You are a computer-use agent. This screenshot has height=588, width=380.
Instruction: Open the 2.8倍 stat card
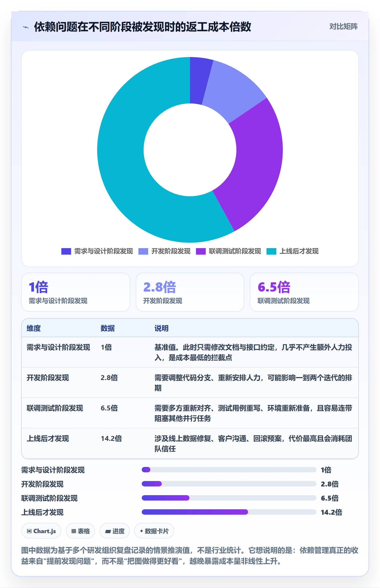coord(190,292)
